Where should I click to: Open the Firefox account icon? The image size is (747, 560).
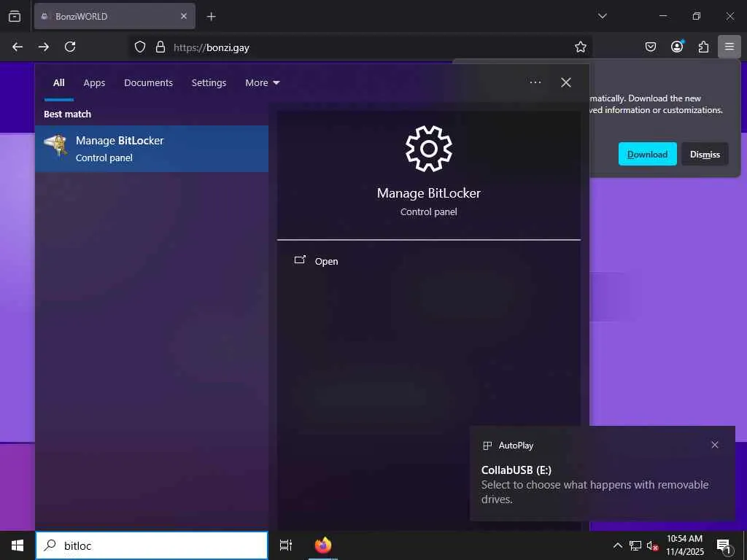tap(677, 47)
